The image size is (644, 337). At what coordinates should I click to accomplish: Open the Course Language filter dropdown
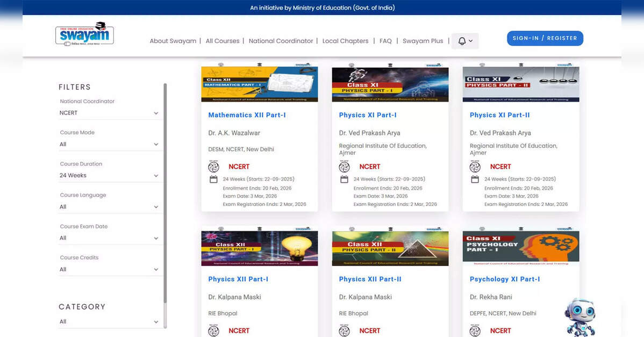tap(109, 207)
